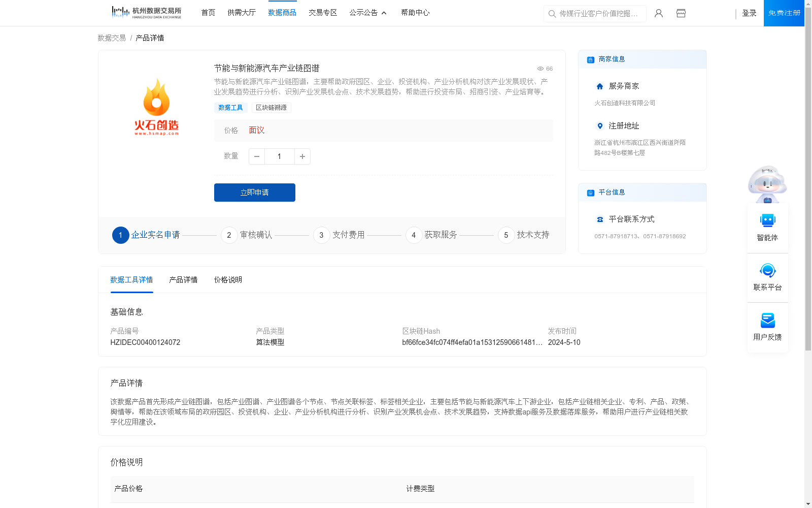
Task: Expand the 公示公告 dropdown menu
Action: (x=368, y=13)
